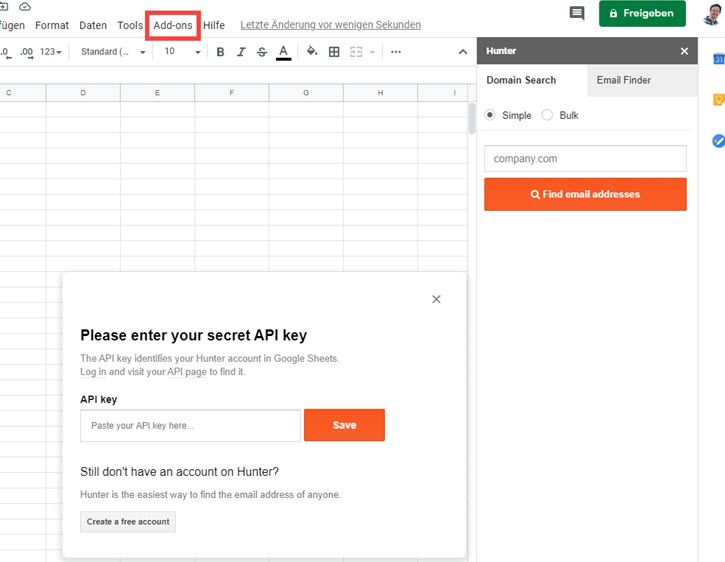725x562 pixels.
Task: Collapse the menus with the up chevron
Action: tap(463, 52)
